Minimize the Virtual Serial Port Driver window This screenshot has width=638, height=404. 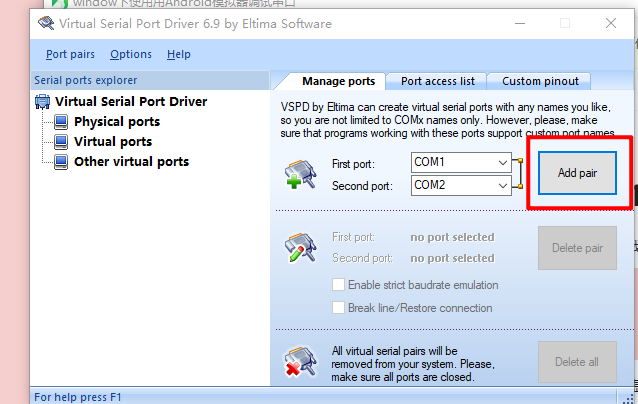click(520, 23)
